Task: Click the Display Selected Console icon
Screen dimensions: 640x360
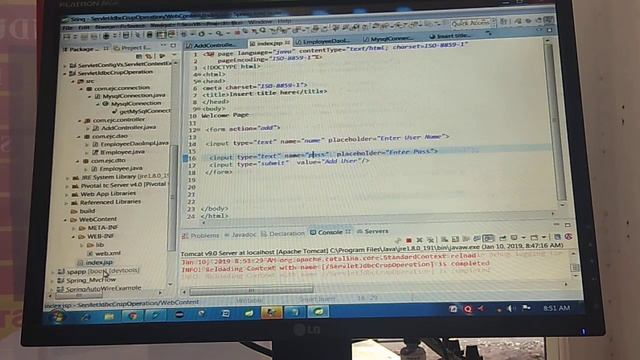Action: click(514, 238)
